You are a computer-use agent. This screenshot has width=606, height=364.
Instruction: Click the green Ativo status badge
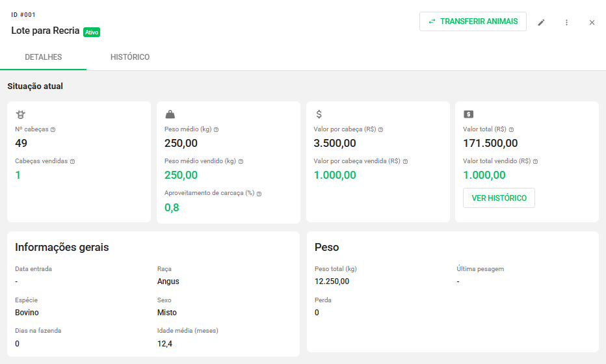pyautogui.click(x=92, y=32)
